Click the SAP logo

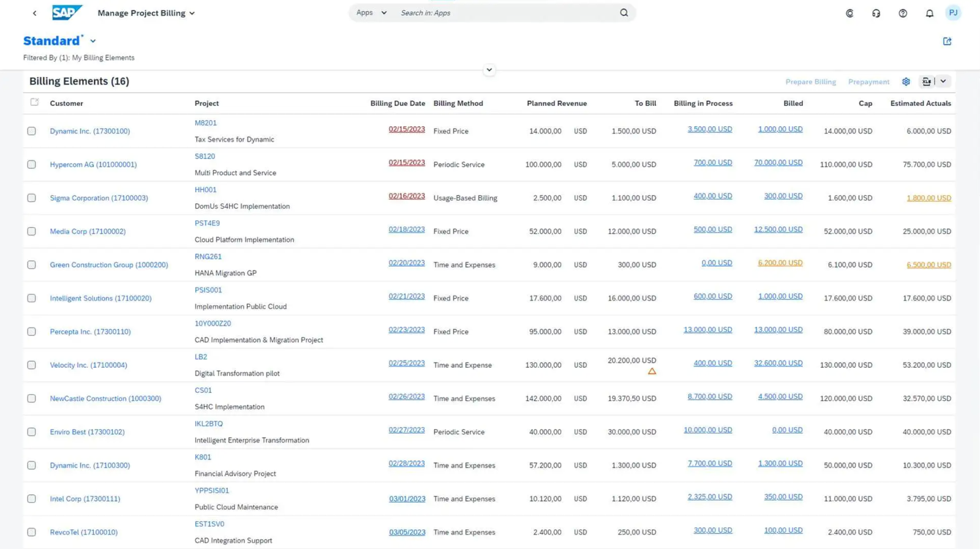pyautogui.click(x=67, y=13)
